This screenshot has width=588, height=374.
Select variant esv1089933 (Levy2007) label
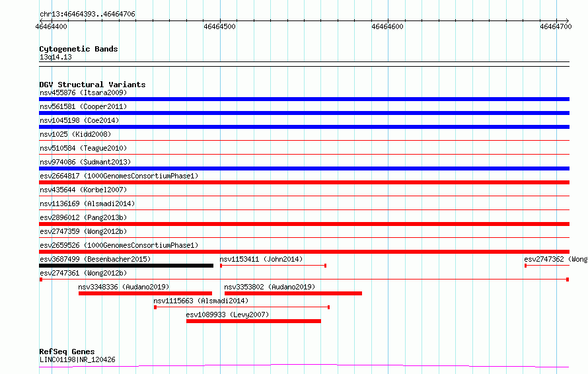[x=228, y=315]
